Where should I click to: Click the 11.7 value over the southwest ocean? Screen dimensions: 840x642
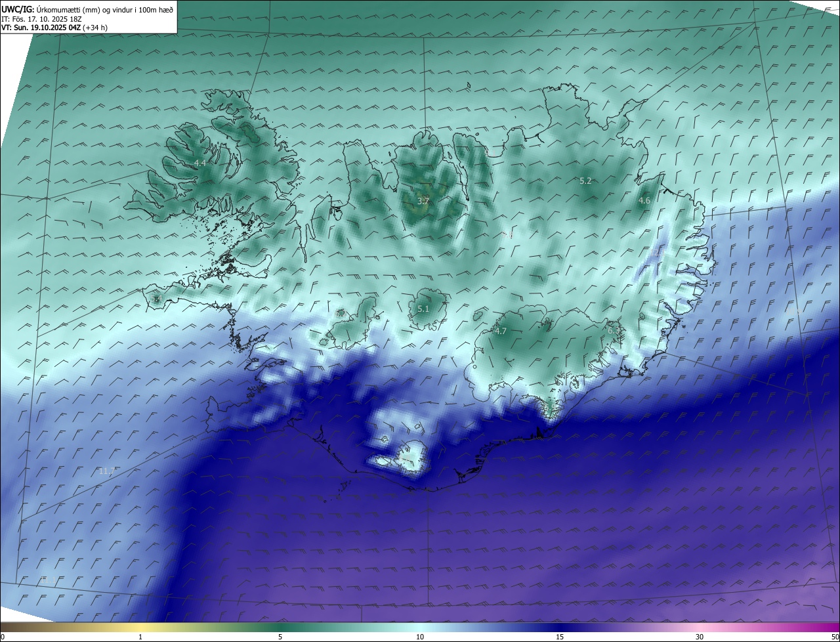coord(106,471)
